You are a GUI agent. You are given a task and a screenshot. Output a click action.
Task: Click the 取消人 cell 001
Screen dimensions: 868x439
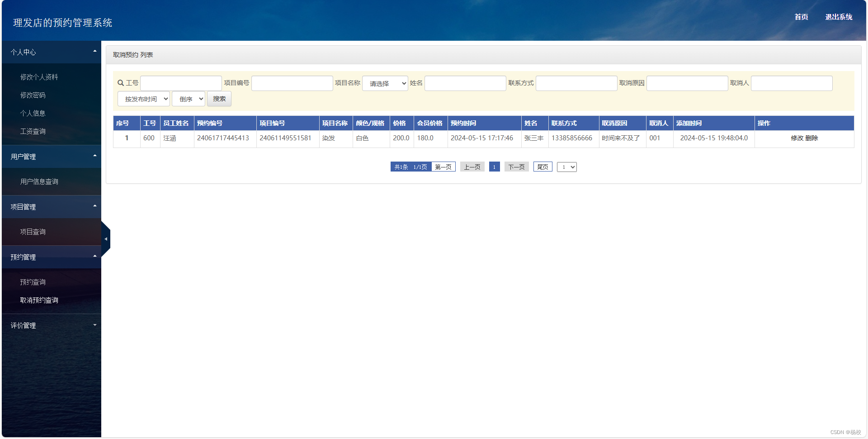(655, 138)
